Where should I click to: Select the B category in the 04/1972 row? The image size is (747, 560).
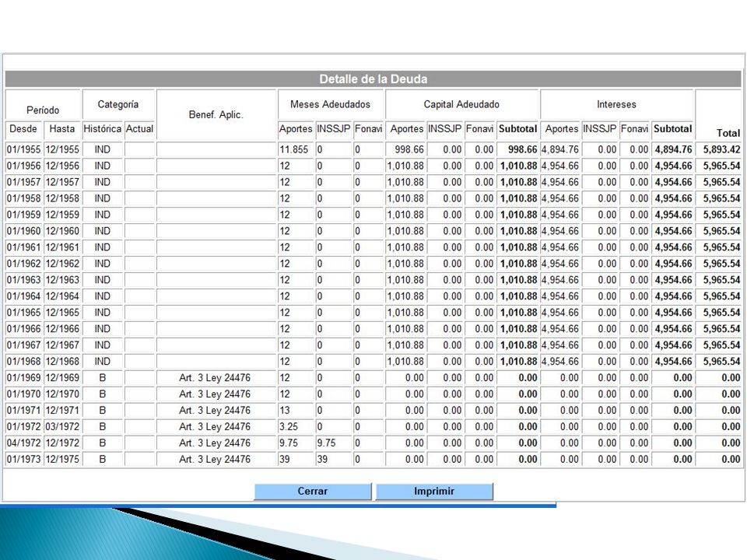point(103,443)
